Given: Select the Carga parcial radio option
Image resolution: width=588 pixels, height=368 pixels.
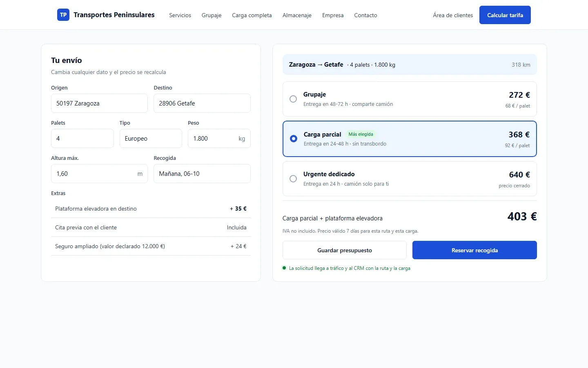Looking at the screenshot, I should click(x=294, y=139).
